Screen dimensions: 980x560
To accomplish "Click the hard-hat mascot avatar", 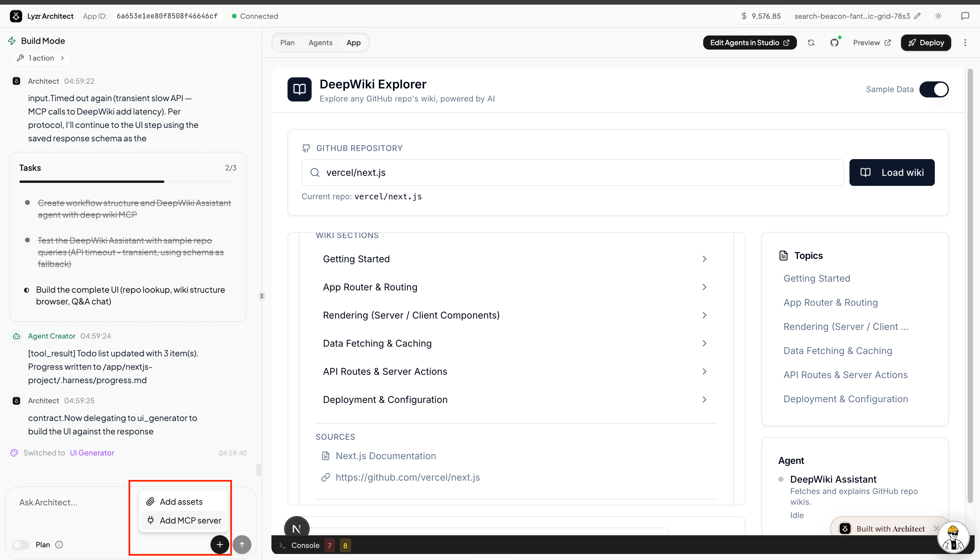I will click(953, 537).
